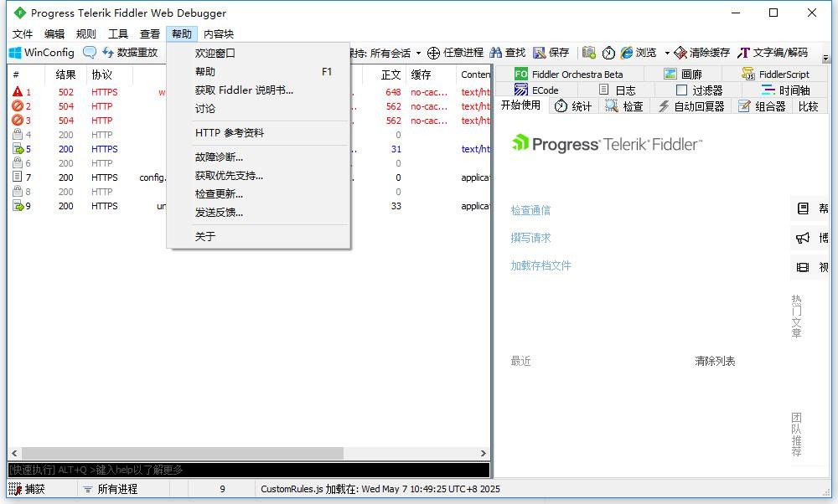The height and width of the screenshot is (504, 838).
Task: Click the 检查通信 link
Action: coord(530,210)
